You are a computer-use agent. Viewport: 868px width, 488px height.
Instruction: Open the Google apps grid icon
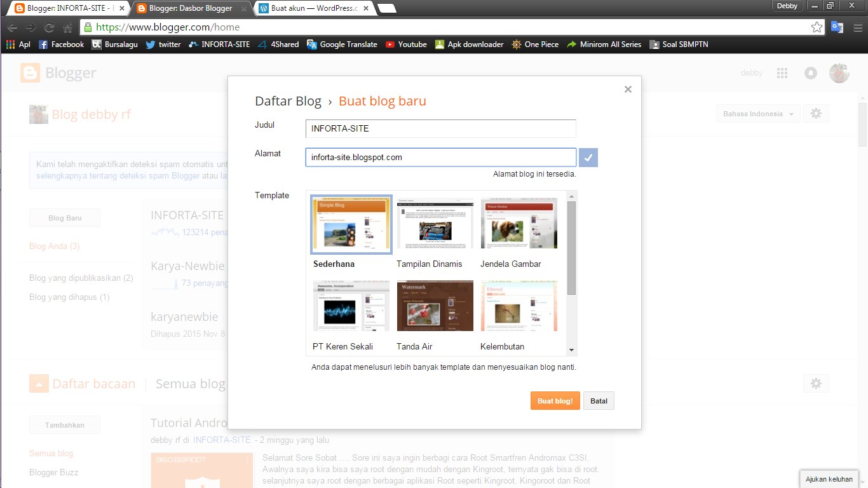coord(782,73)
